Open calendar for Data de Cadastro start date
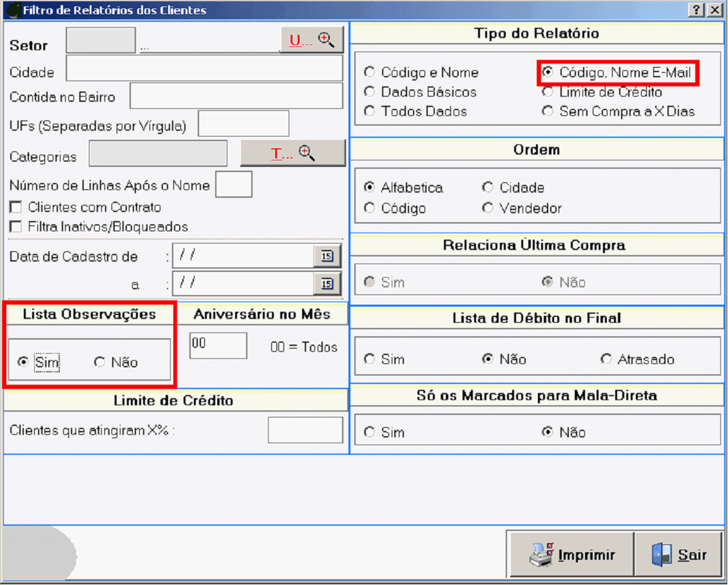 [327, 256]
